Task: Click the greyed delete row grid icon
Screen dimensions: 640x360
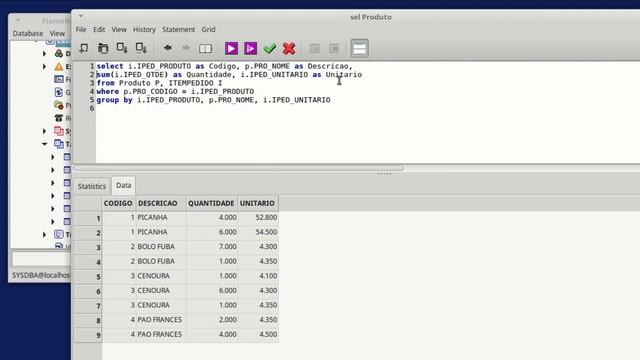Action: pos(333,48)
